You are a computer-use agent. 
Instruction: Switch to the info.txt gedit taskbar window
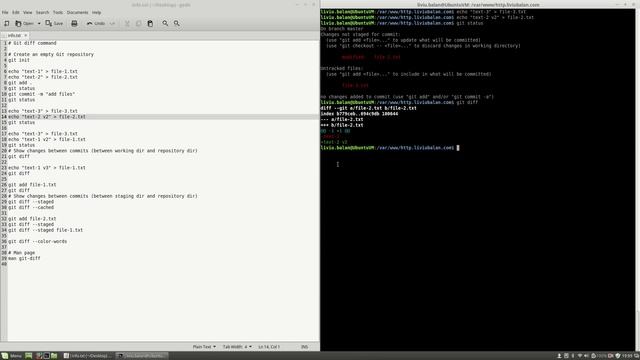click(88, 356)
